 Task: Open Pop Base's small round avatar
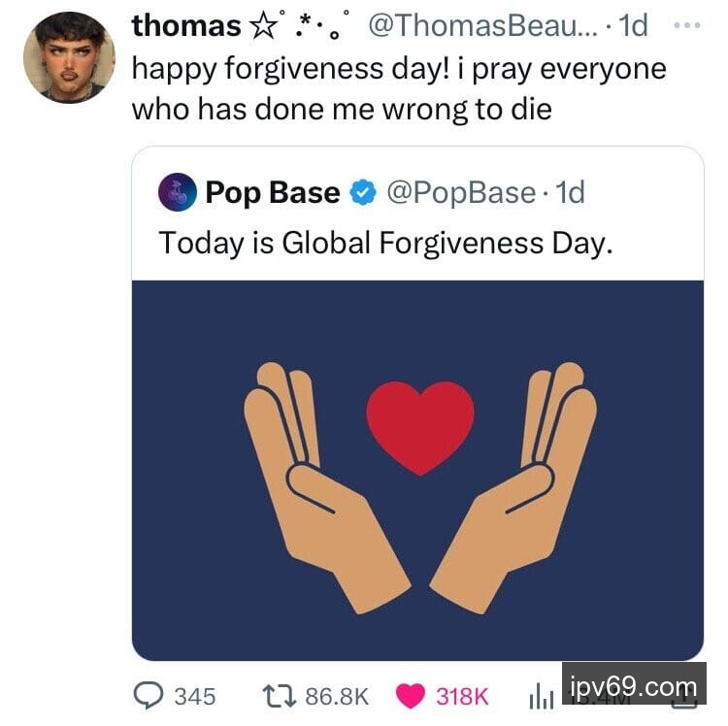[x=178, y=193]
